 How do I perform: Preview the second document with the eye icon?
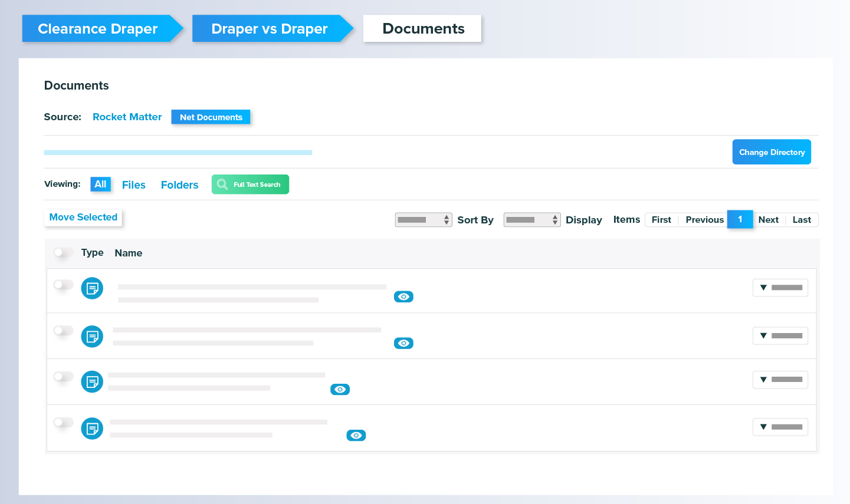pyautogui.click(x=403, y=342)
